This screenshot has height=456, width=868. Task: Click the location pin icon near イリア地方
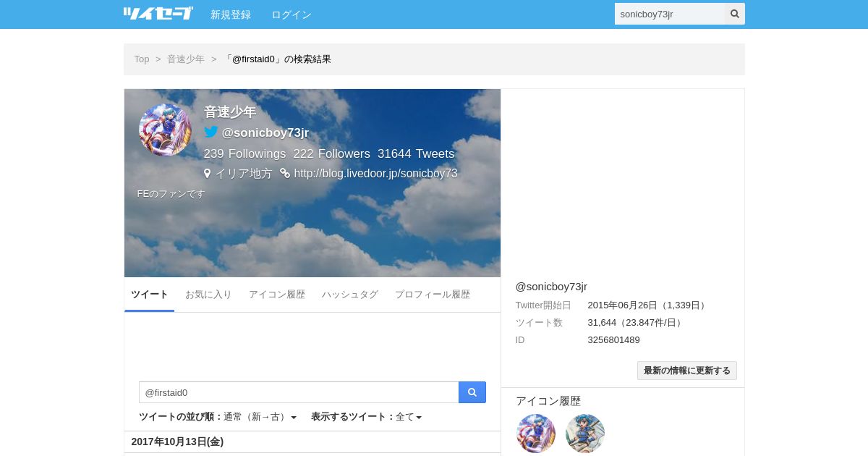(208, 174)
